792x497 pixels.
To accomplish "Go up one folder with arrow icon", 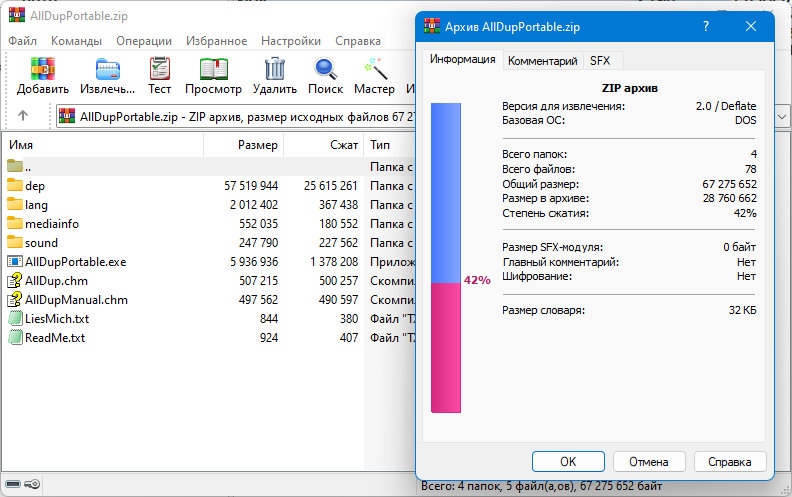I will pyautogui.click(x=23, y=116).
